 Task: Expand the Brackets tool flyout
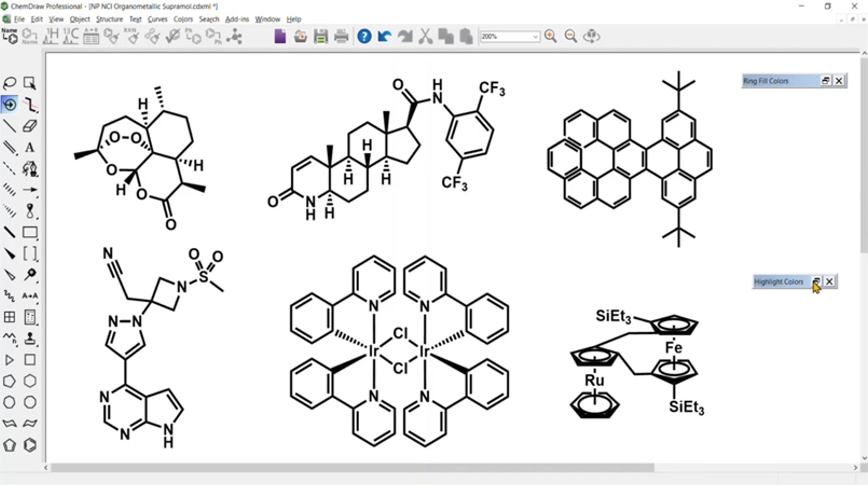click(x=30, y=253)
